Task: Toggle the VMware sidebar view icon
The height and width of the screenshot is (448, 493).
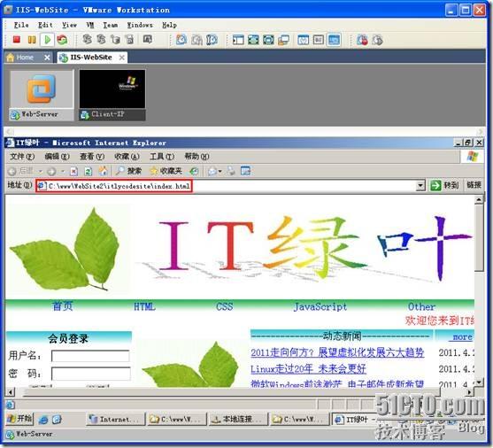Action: tap(238, 40)
